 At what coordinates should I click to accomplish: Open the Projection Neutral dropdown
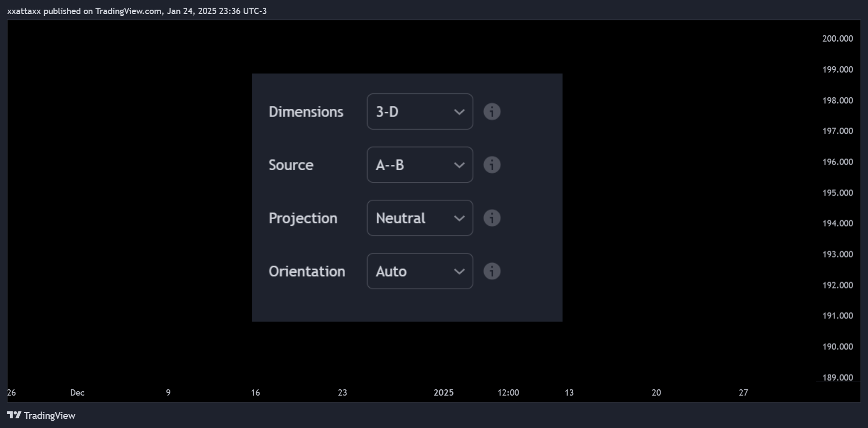pos(420,218)
